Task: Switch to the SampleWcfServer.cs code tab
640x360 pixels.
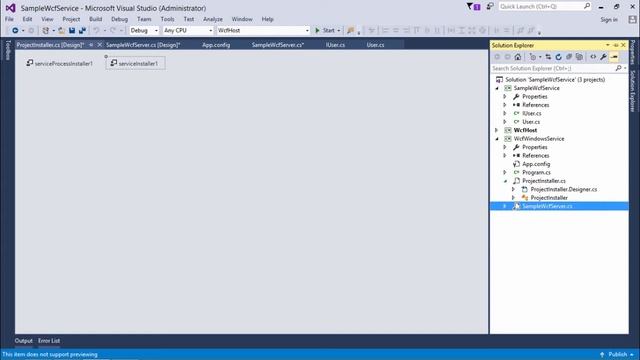Action: coord(278,45)
